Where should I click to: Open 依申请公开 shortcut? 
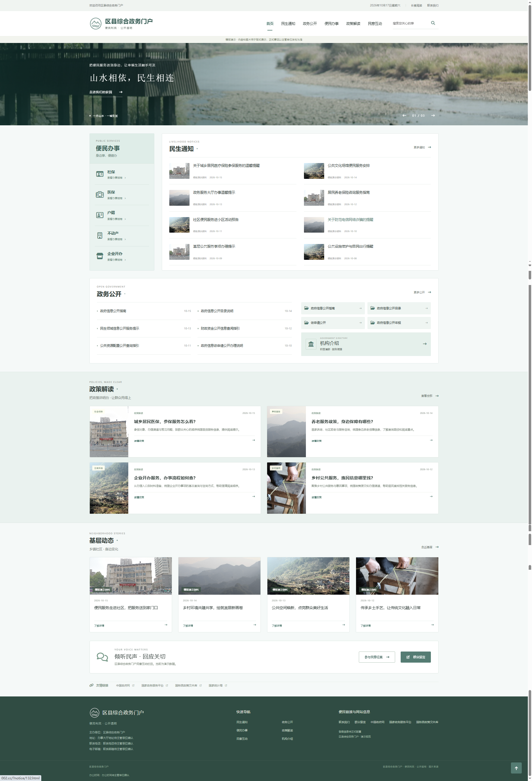pyautogui.click(x=333, y=323)
